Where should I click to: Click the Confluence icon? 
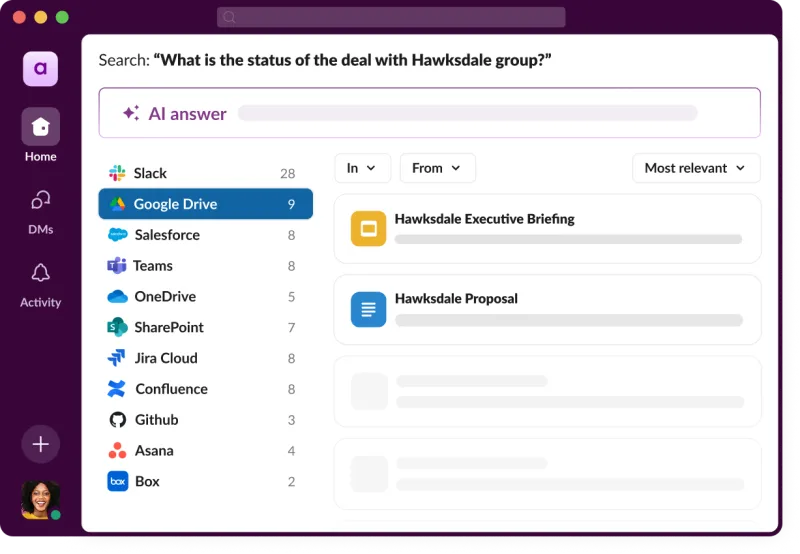click(116, 389)
